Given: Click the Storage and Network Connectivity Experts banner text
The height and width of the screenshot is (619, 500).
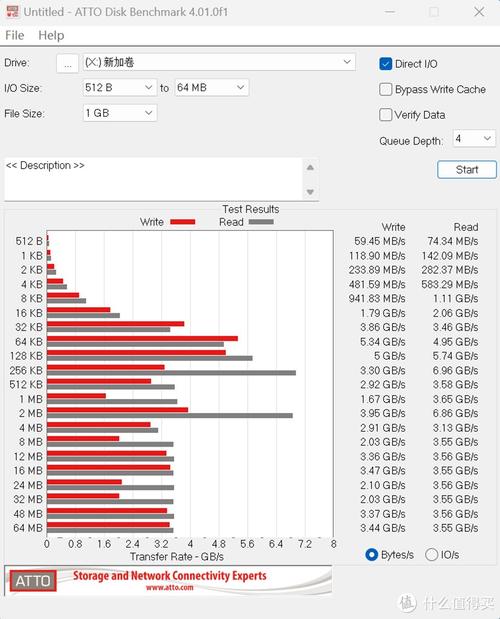Looking at the screenshot, I should click(x=170, y=576).
